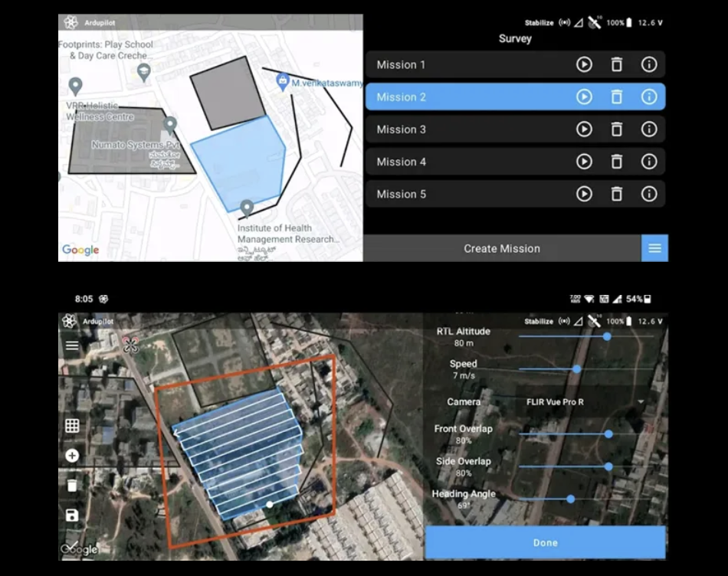Click the RTL Altitude slider handle
This screenshot has width=728, height=576.
tap(607, 336)
